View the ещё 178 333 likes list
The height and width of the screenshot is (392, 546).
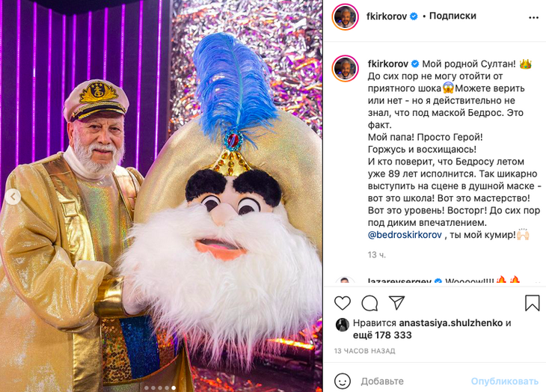tap(382, 335)
